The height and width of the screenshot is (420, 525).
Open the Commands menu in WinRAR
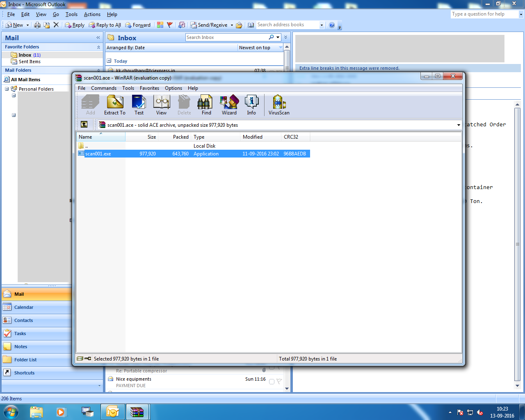tap(104, 88)
